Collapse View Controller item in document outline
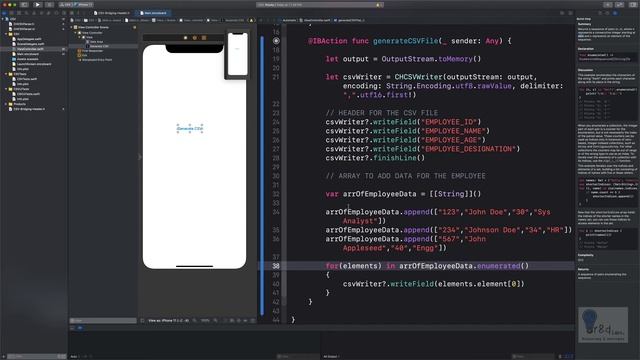This screenshot has width=640, height=360. pyautogui.click(x=76, y=33)
